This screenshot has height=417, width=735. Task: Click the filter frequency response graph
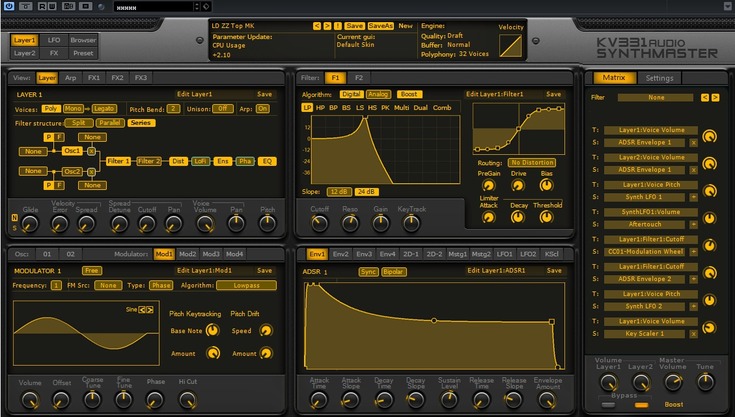(386, 149)
